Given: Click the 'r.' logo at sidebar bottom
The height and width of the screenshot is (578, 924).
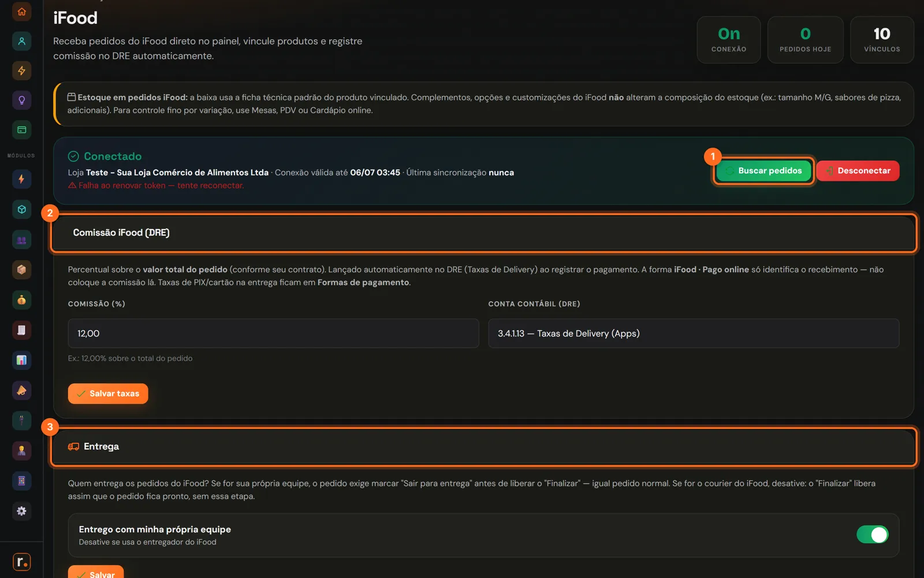Looking at the screenshot, I should coord(21,561).
